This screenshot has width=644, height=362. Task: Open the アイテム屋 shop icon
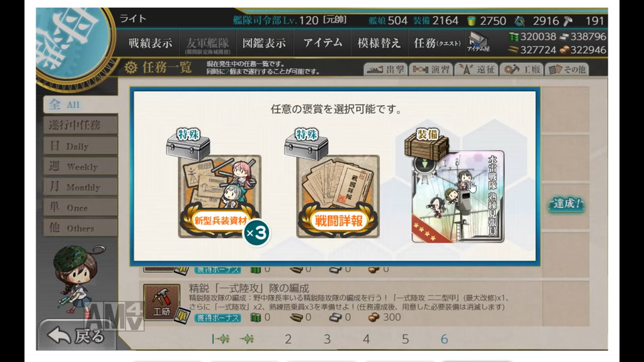tap(478, 42)
